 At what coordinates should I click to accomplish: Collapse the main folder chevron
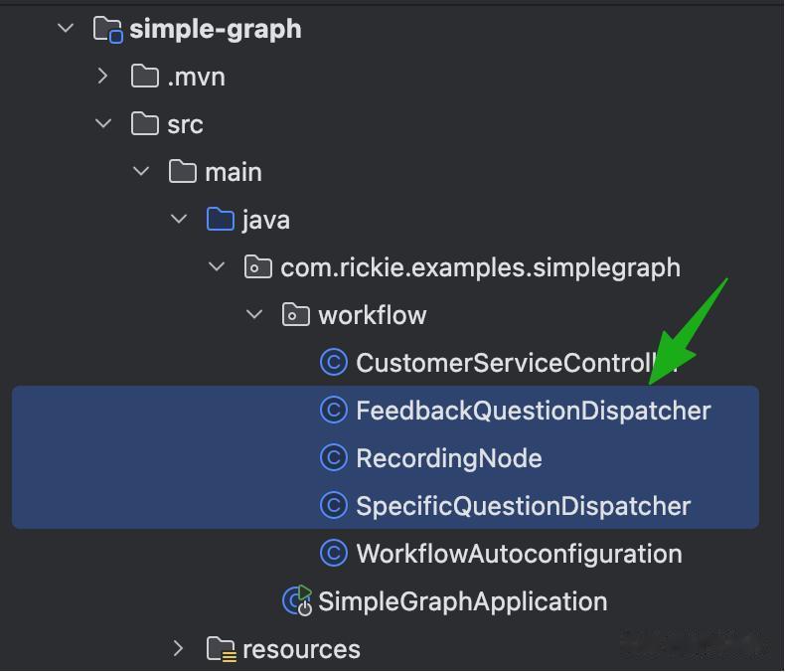tap(141, 172)
